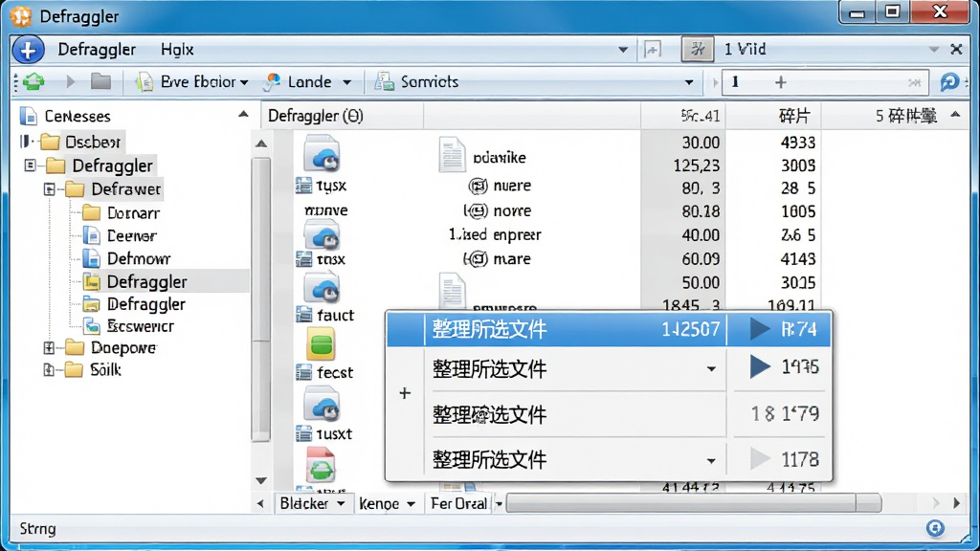The image size is (980, 551).
Task: Click the red recycle file icon
Action: coord(321,465)
